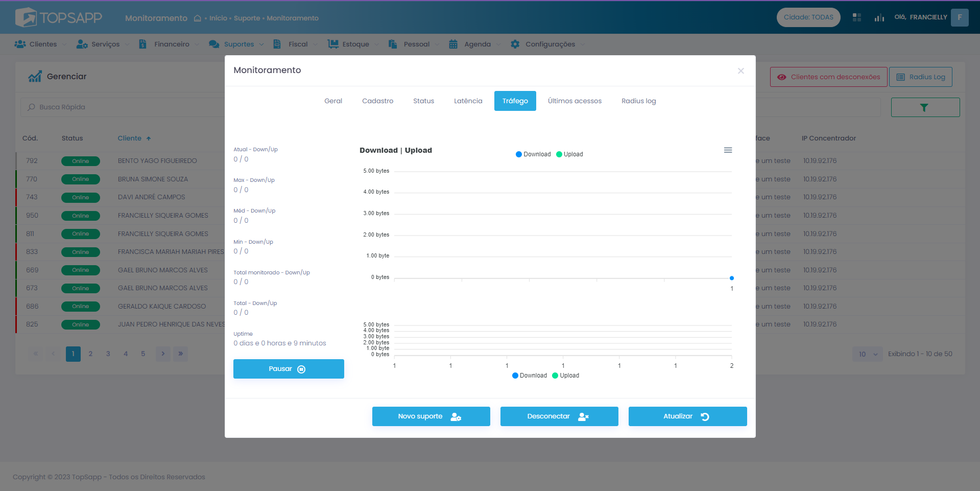The height and width of the screenshot is (491, 980).
Task: Go to next page arrow
Action: click(x=163, y=354)
